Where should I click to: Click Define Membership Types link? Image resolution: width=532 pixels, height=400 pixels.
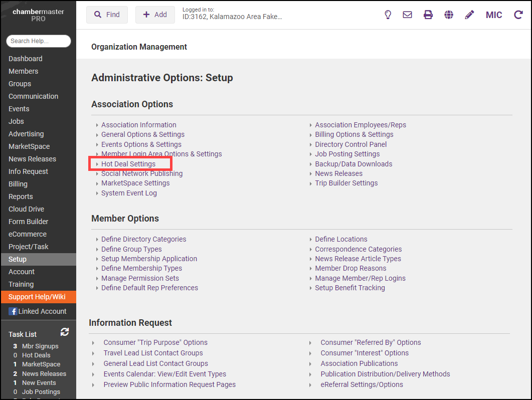coord(141,268)
